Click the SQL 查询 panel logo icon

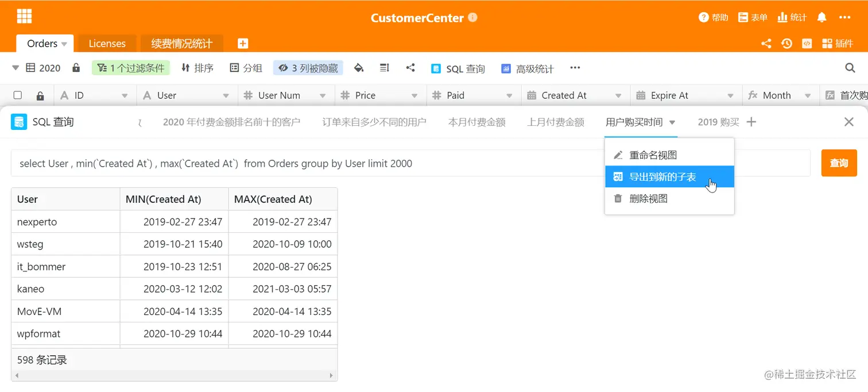tap(19, 122)
